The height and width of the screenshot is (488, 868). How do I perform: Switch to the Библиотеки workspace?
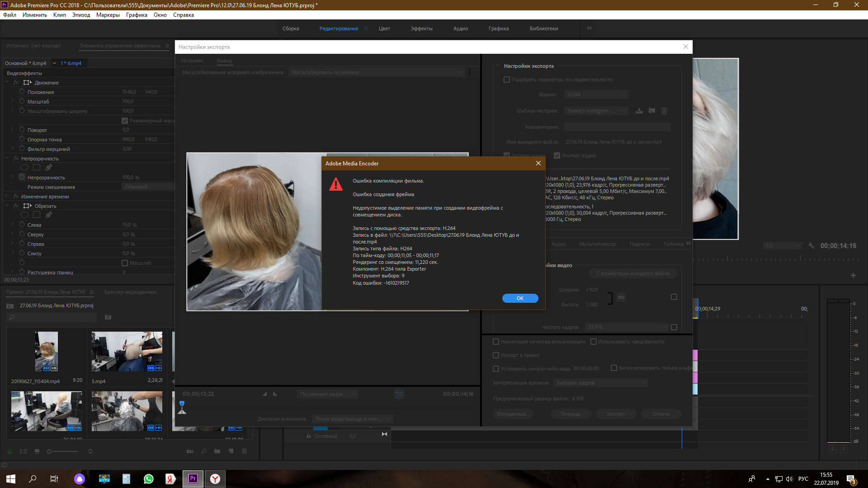point(544,28)
